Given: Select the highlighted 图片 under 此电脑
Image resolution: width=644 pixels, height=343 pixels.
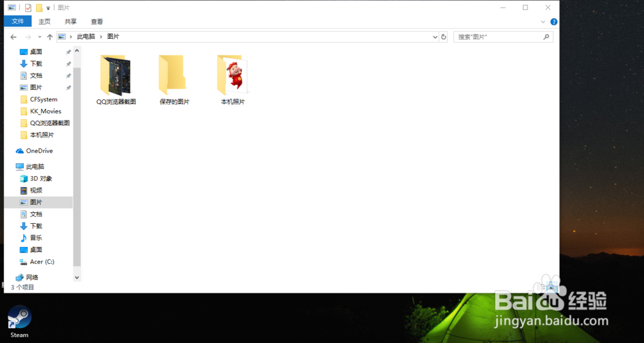Looking at the screenshot, I should [x=39, y=202].
